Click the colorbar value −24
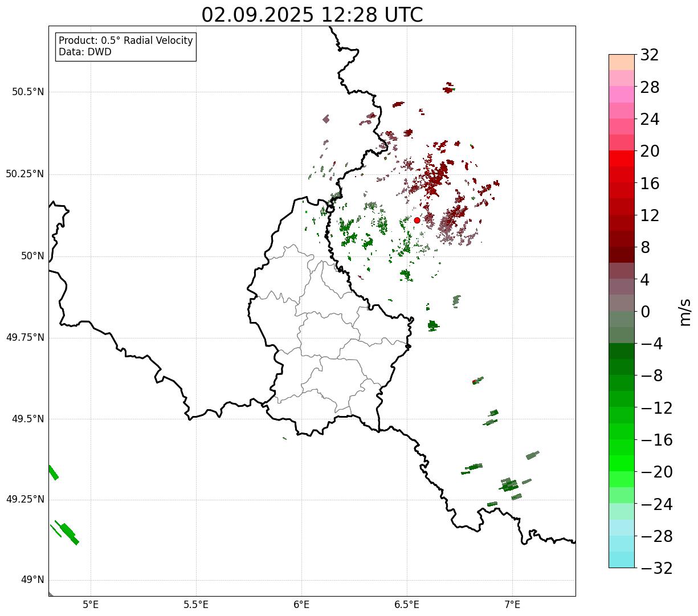Screen dimensions: 698x616 656,504
